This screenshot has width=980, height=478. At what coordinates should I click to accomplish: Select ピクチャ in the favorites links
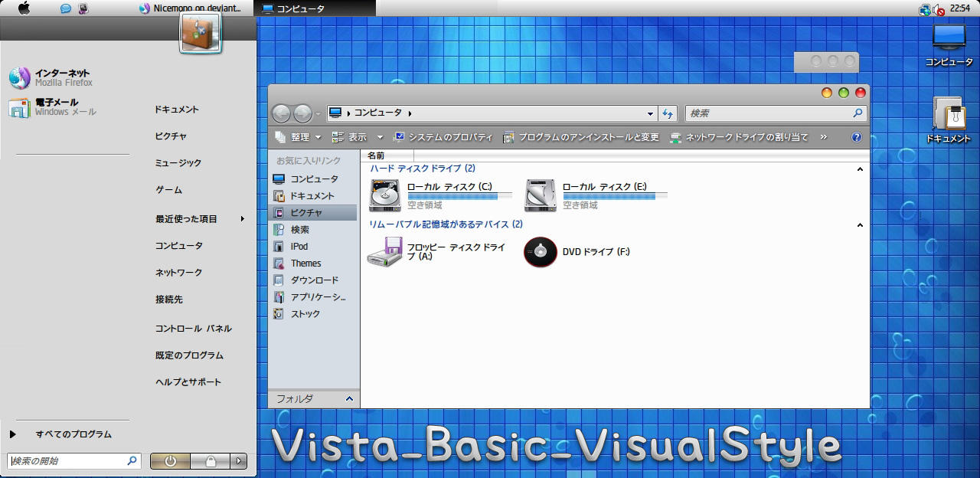pyautogui.click(x=314, y=213)
